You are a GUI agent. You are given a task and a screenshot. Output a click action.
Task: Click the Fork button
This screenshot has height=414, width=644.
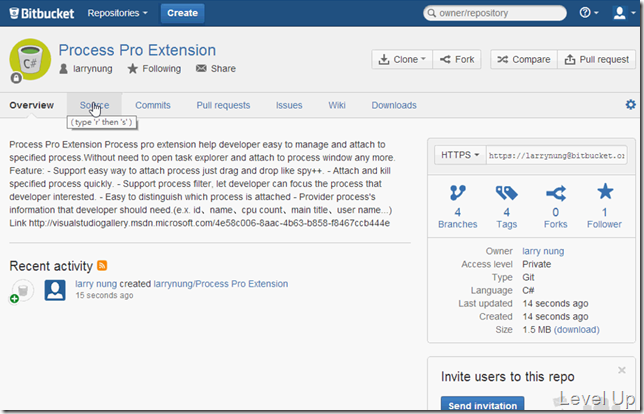click(x=457, y=60)
